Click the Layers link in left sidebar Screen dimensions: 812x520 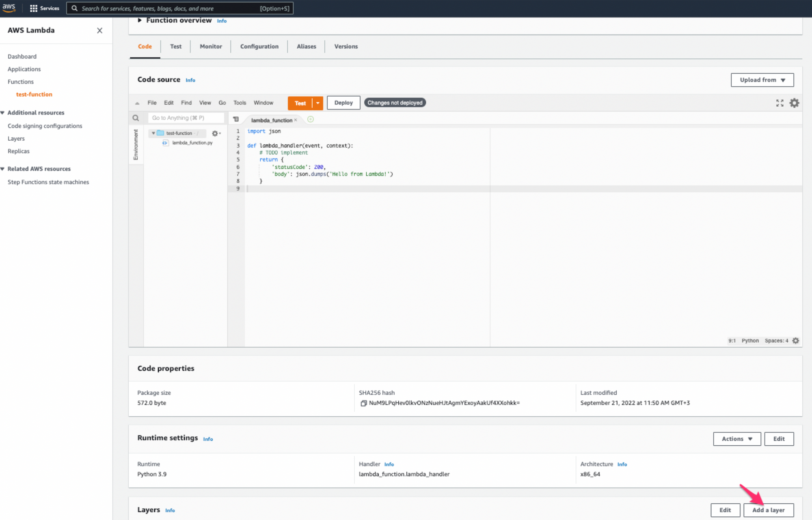pyautogui.click(x=16, y=138)
